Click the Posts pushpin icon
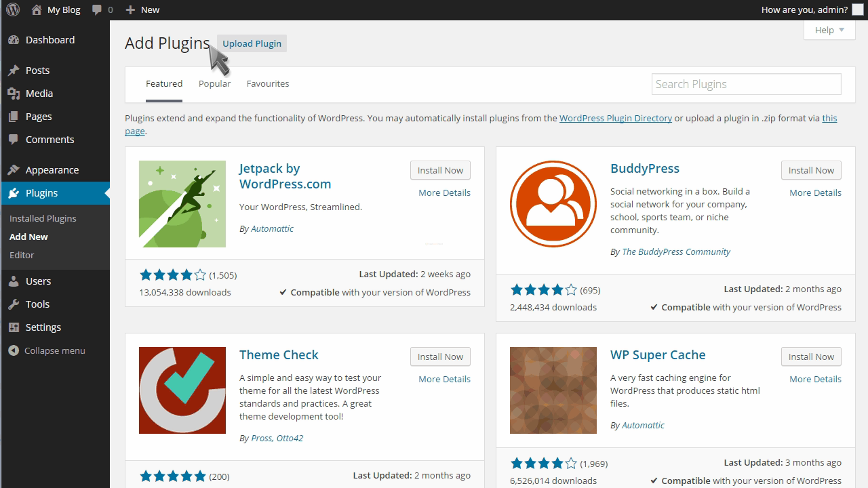 point(14,70)
